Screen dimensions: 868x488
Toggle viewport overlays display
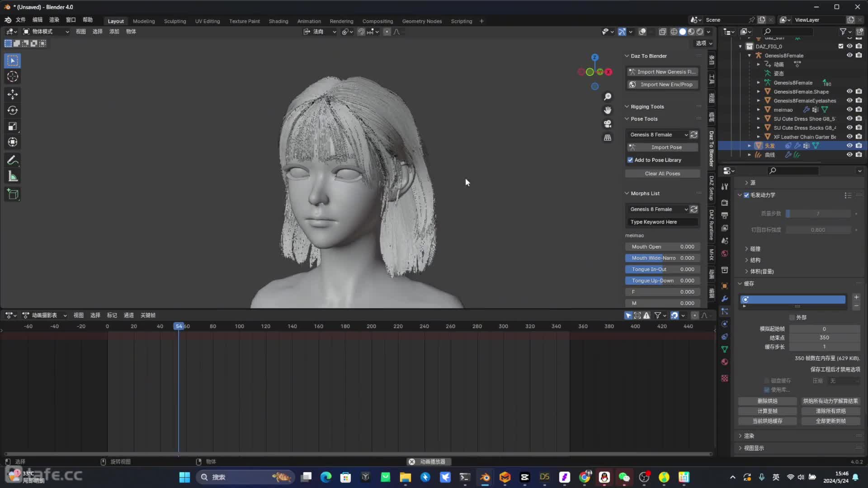(642, 32)
